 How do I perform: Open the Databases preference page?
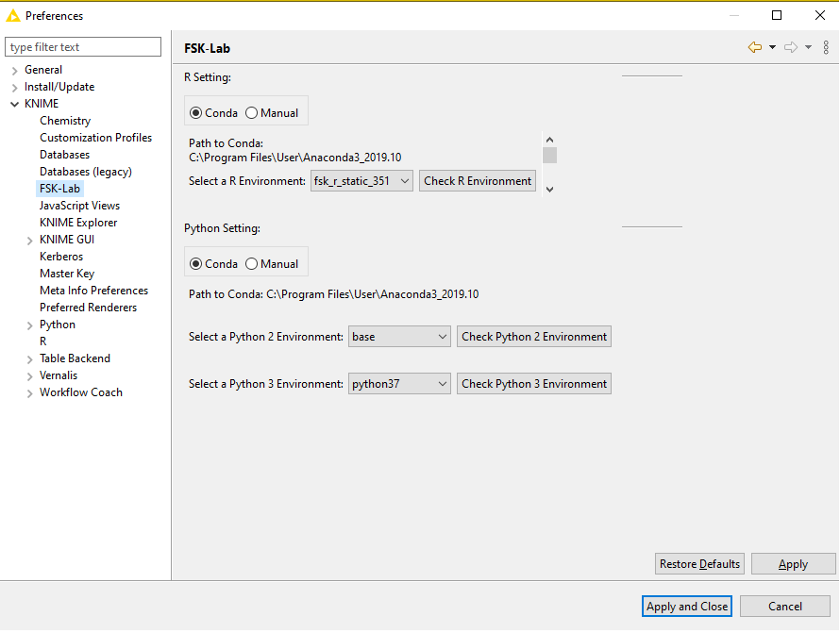[65, 155]
